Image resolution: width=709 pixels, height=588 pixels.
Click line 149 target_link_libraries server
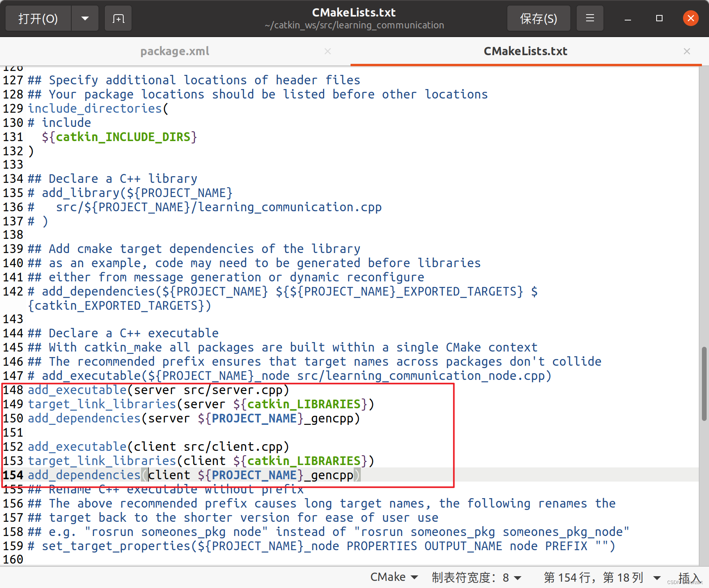201,404
